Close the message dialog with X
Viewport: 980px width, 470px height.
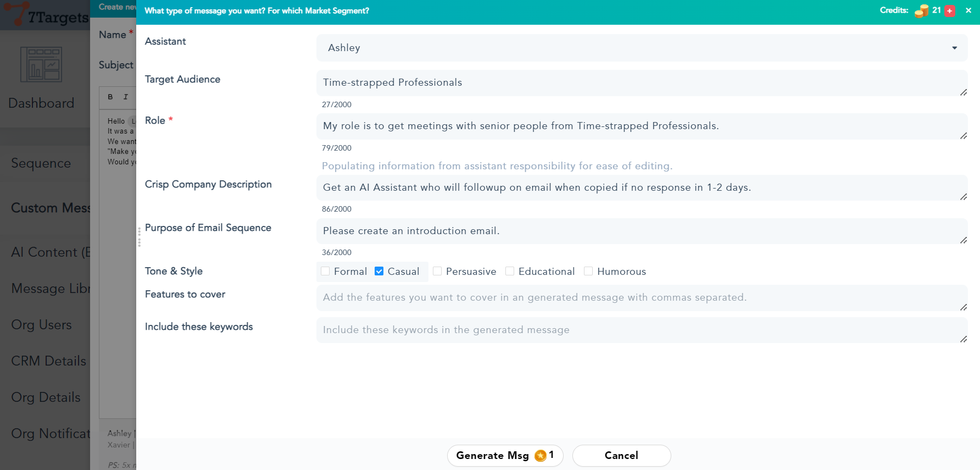click(x=968, y=10)
